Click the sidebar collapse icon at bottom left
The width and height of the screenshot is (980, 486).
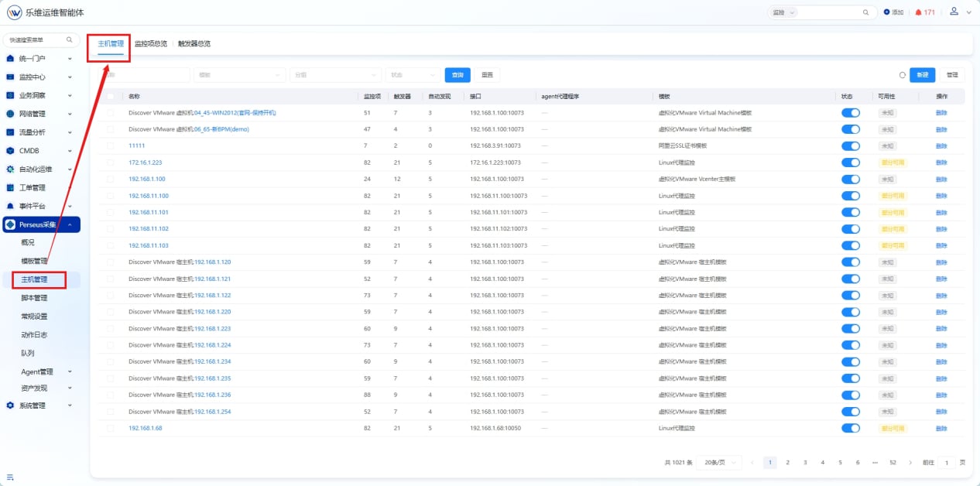click(10, 477)
